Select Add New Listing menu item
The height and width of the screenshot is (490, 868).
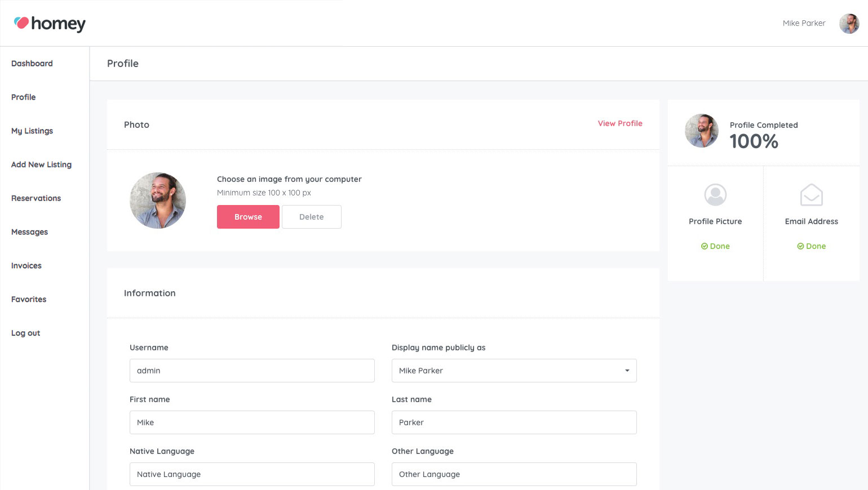coord(41,164)
